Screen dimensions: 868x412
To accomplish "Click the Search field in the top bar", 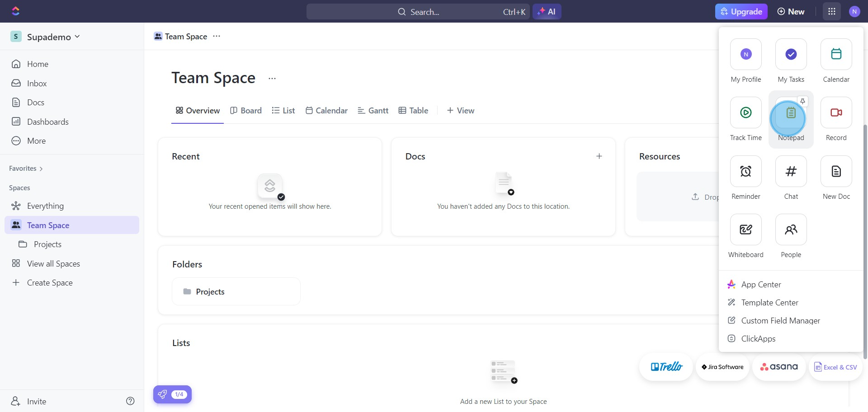I will [418, 12].
